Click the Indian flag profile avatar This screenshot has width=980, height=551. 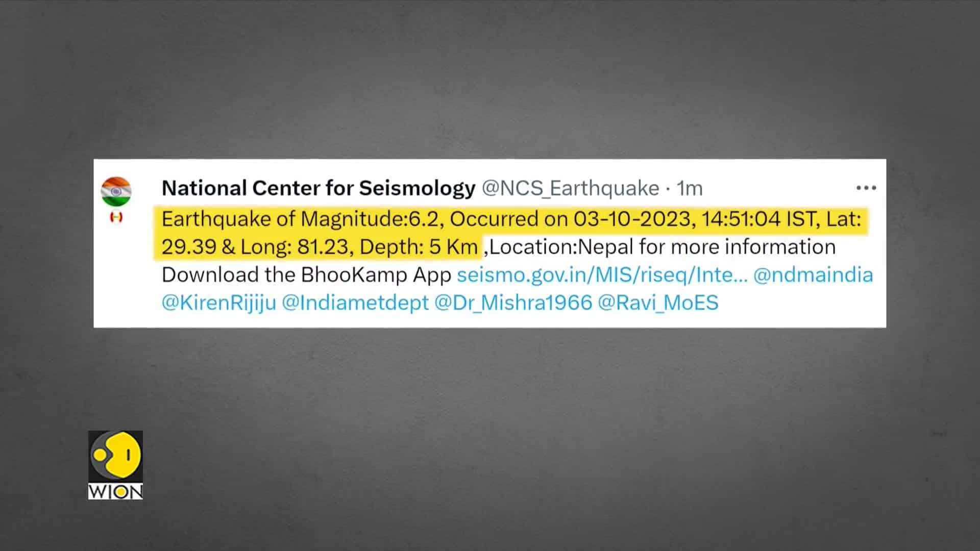pyautogui.click(x=116, y=192)
